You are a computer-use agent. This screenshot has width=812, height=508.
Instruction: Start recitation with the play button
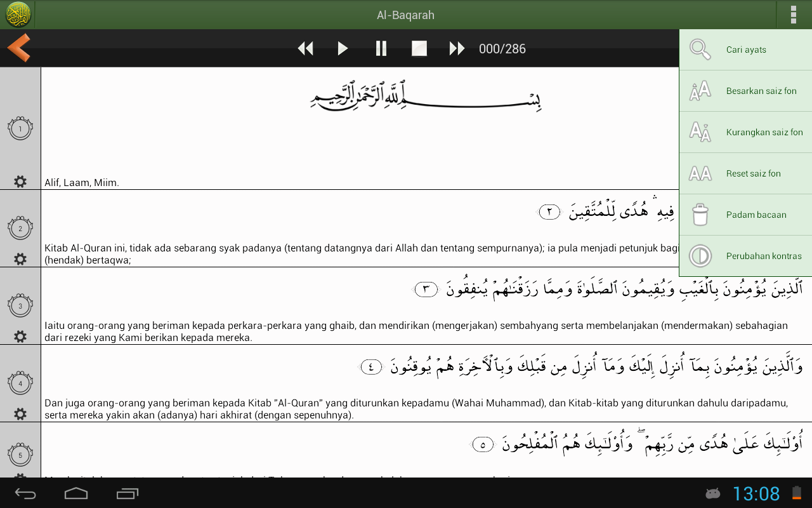point(343,48)
